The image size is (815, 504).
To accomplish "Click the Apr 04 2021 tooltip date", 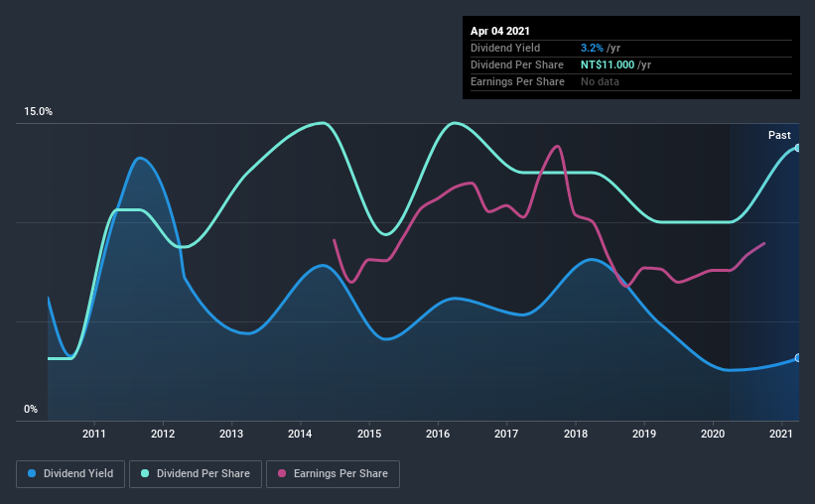I will pyautogui.click(x=500, y=31).
